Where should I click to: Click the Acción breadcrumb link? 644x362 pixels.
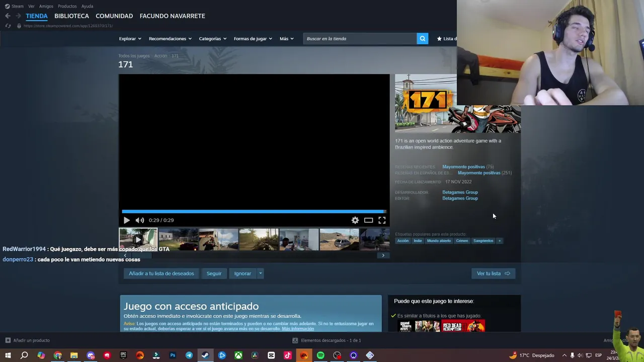(160, 56)
